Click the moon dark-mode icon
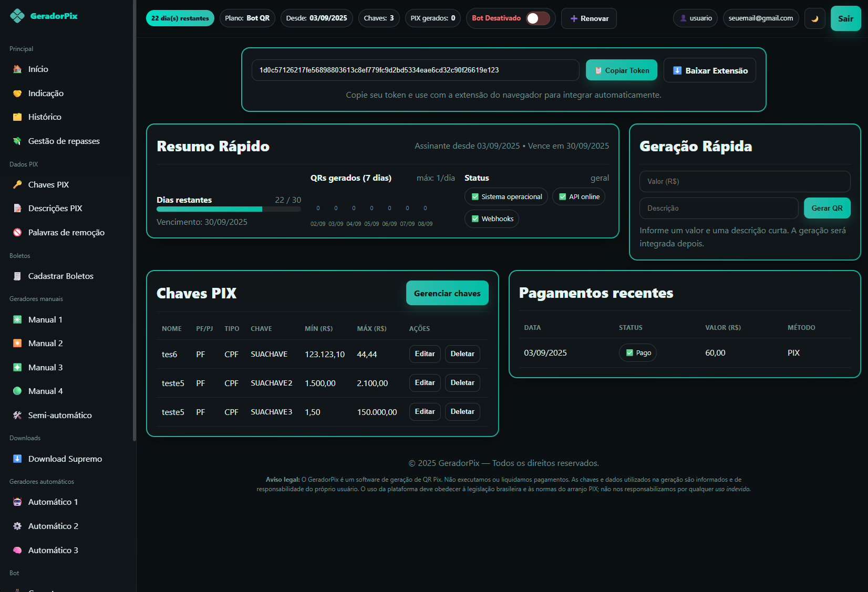The image size is (868, 592). [x=814, y=18]
